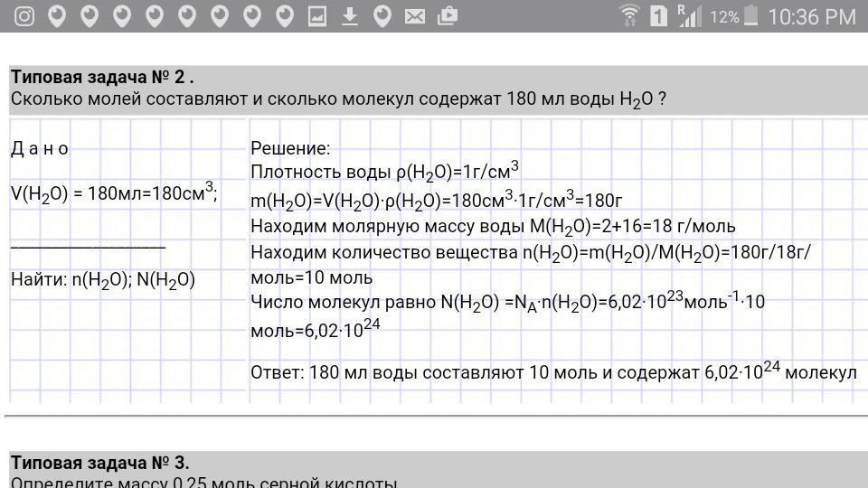Click the heading "Типовая задача № 3."
This screenshot has height=488, width=868.
[x=100, y=463]
